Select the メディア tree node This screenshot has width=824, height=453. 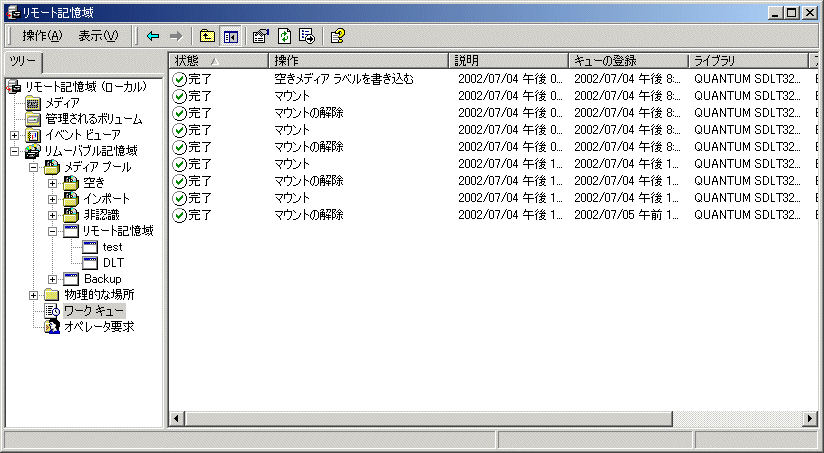tap(62, 103)
